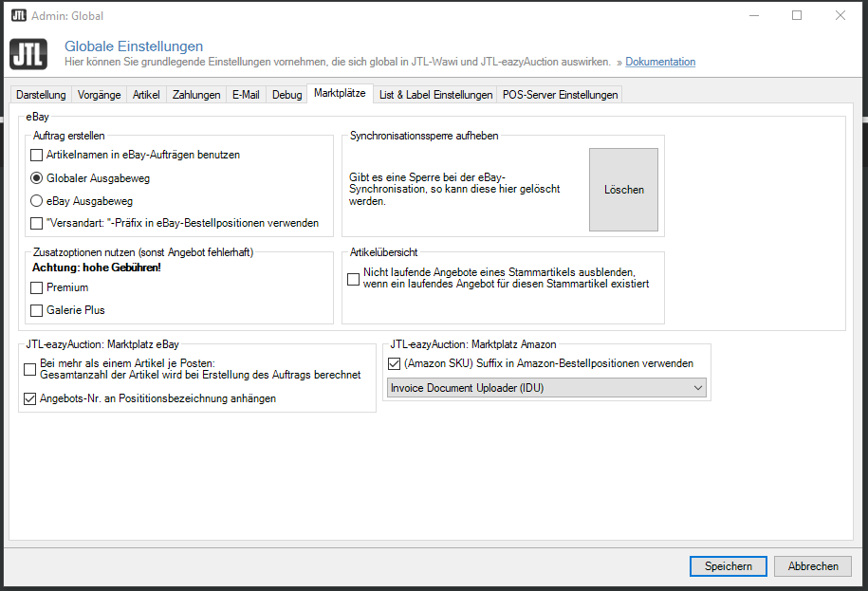
Task: Enable 'Artikelnamen in eBay-Aufträgen benutzen'
Action: click(37, 156)
